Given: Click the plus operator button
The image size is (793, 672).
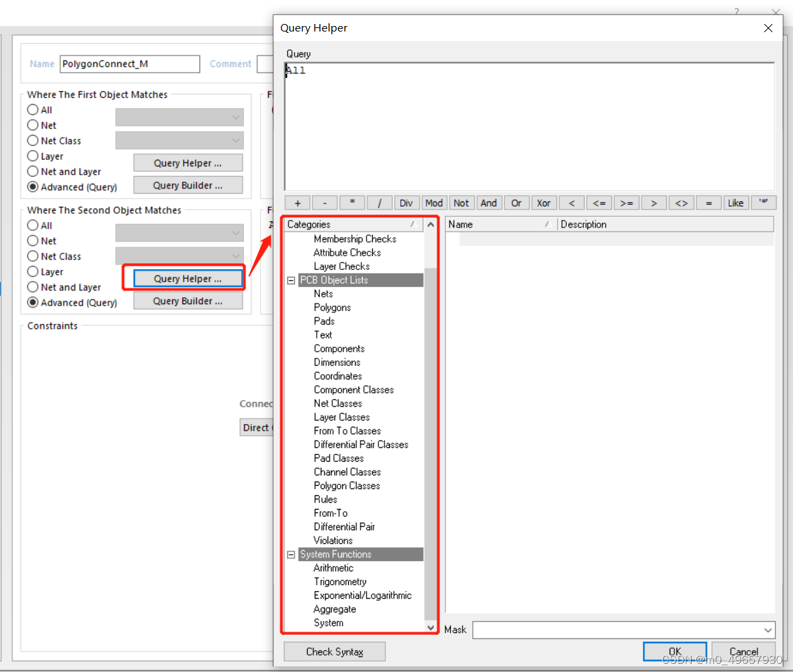Looking at the screenshot, I should (x=297, y=203).
